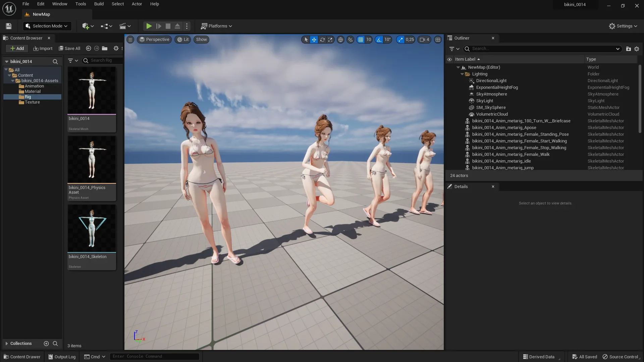Viewport: 644px width, 362px height.
Task: Open the Source Control panel
Action: 622,357
